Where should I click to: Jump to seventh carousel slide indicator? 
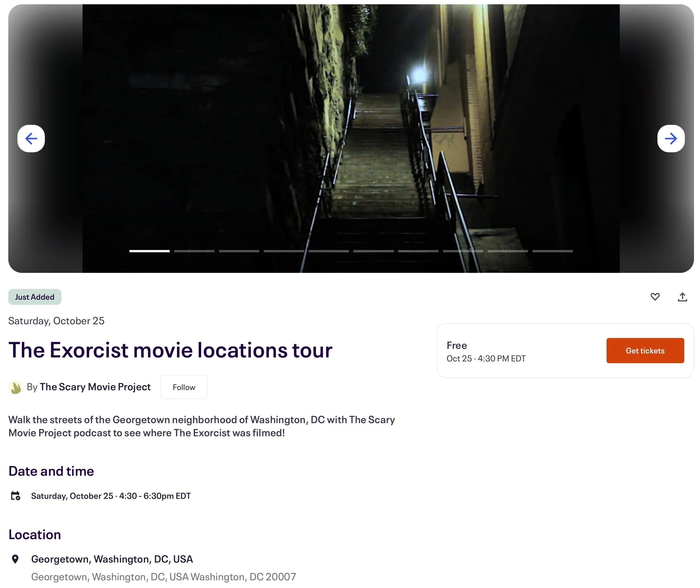(418, 251)
